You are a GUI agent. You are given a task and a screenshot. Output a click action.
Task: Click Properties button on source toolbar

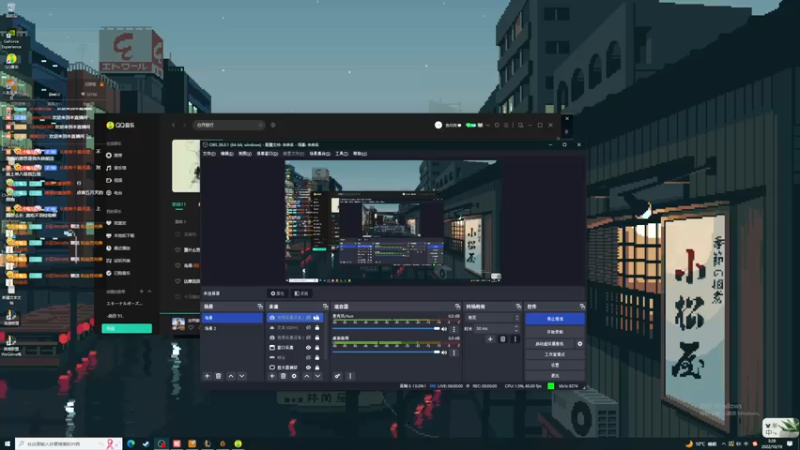(x=278, y=293)
